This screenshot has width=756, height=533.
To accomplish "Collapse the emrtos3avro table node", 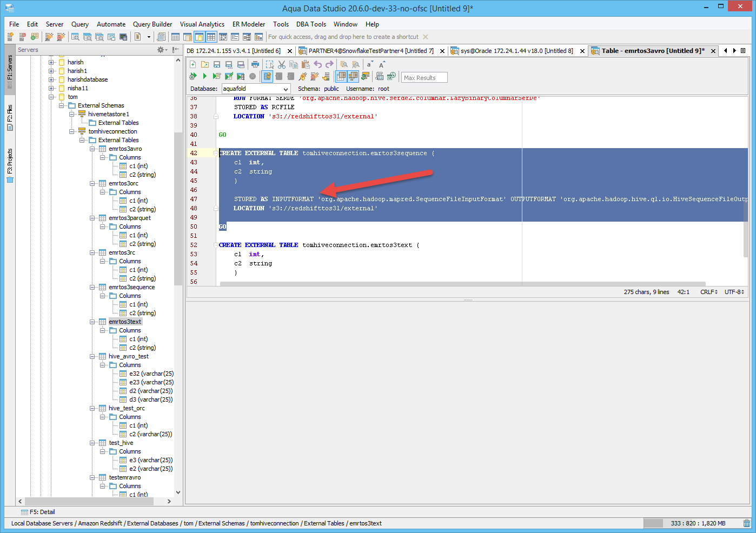I will click(92, 149).
